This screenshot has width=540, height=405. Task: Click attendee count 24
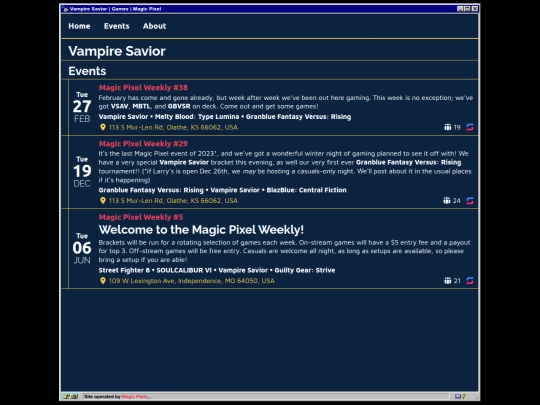(x=456, y=201)
